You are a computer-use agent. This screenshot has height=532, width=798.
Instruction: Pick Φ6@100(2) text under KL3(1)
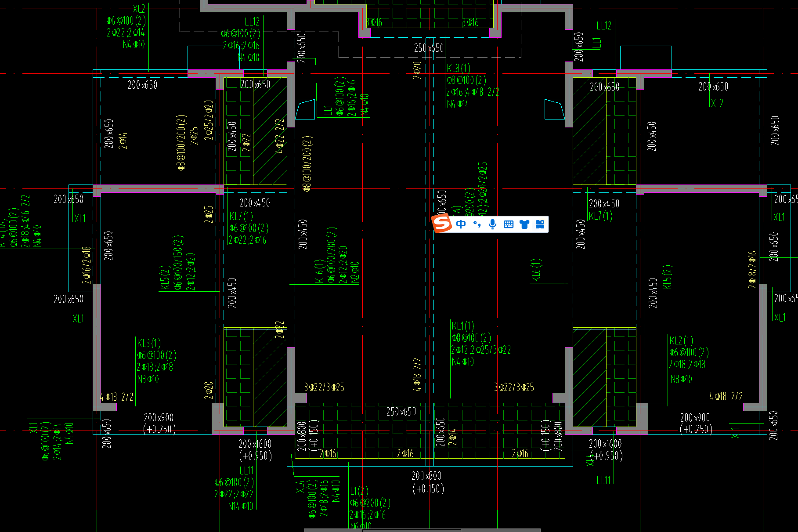[x=157, y=355]
